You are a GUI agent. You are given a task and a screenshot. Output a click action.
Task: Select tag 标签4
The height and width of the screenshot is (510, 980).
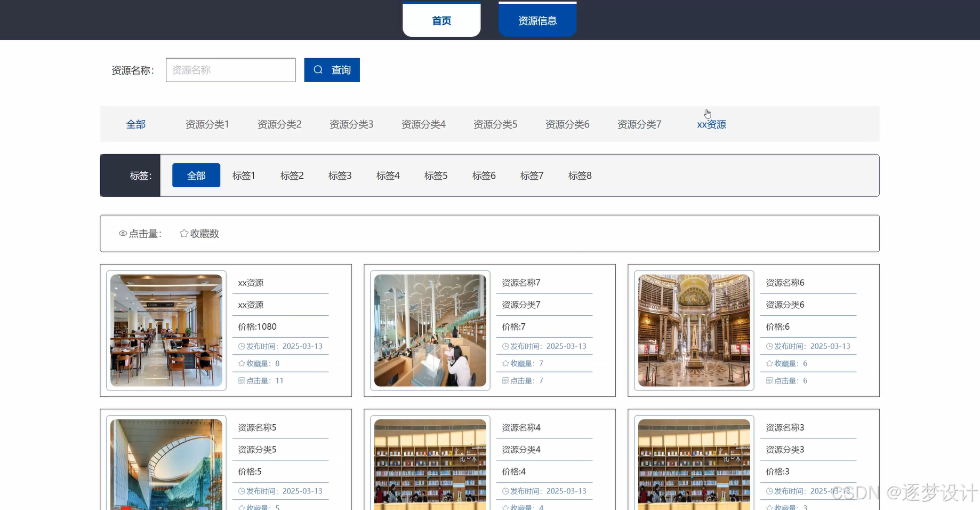[388, 176]
